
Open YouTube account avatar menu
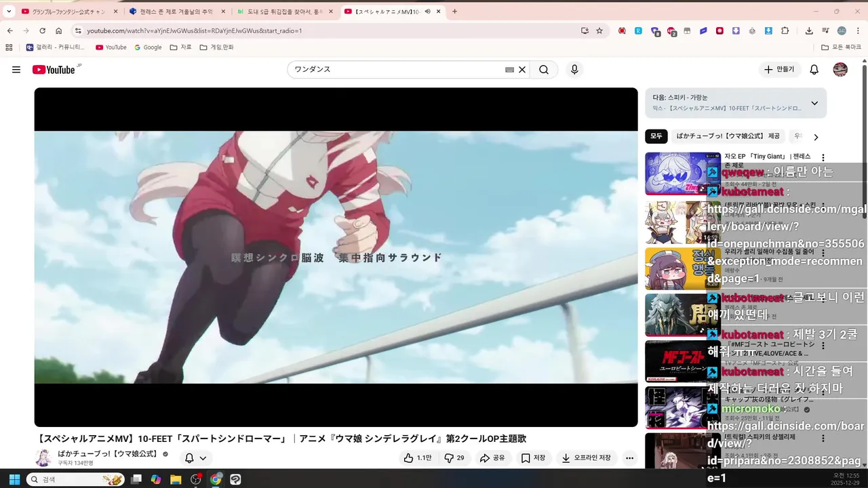coord(840,69)
